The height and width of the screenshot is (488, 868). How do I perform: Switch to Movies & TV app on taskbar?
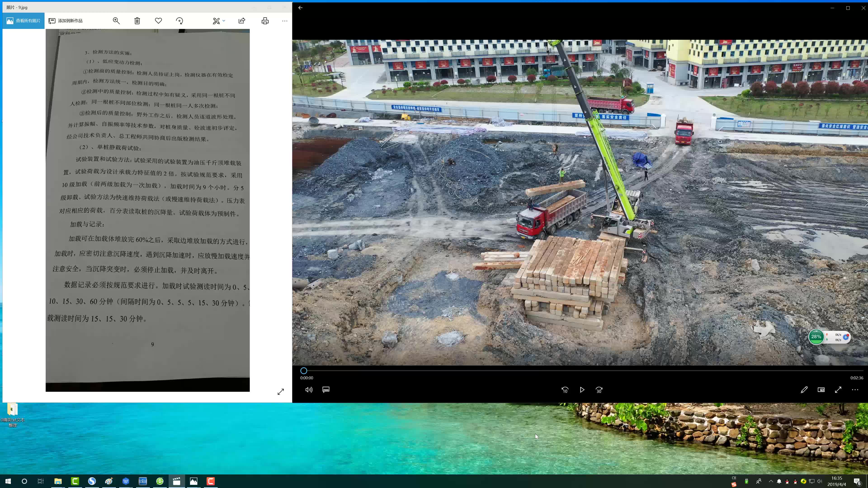coord(177,481)
